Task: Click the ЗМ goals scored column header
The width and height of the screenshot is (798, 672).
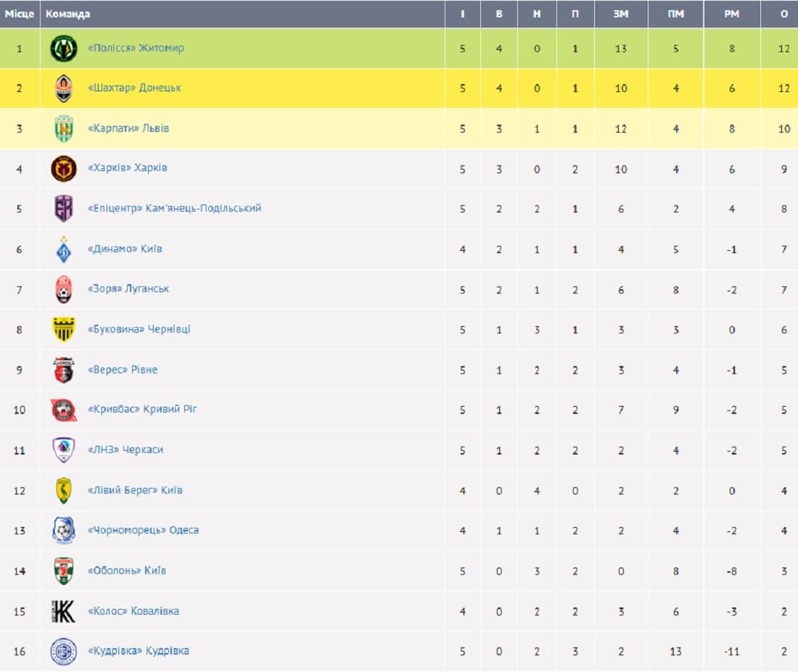Action: tap(620, 14)
